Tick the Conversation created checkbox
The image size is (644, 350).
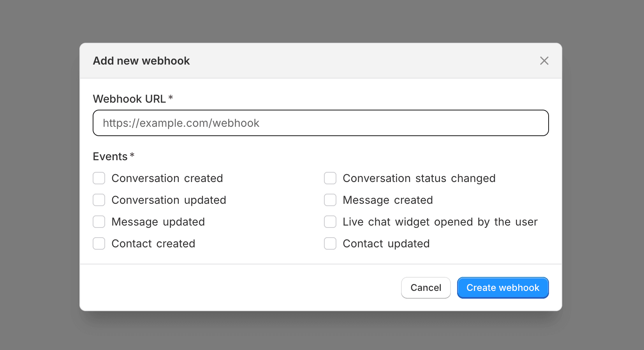pos(99,178)
